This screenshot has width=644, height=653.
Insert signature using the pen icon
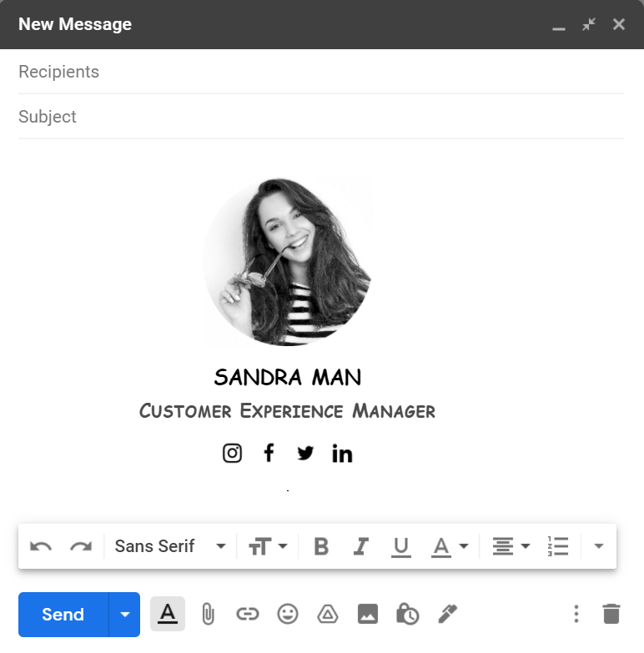click(x=447, y=615)
